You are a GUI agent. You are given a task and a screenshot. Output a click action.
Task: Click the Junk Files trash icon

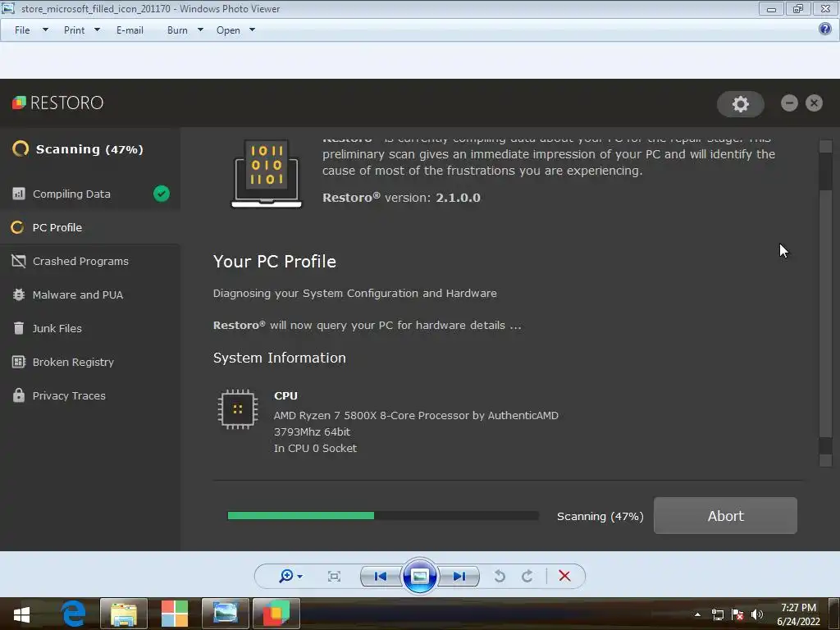19,328
